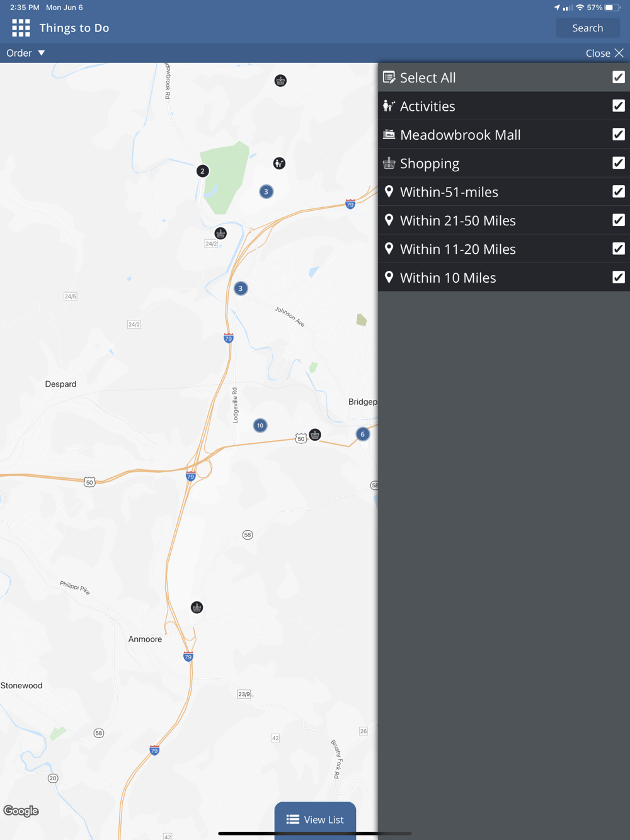Close the filter panel

tap(605, 53)
